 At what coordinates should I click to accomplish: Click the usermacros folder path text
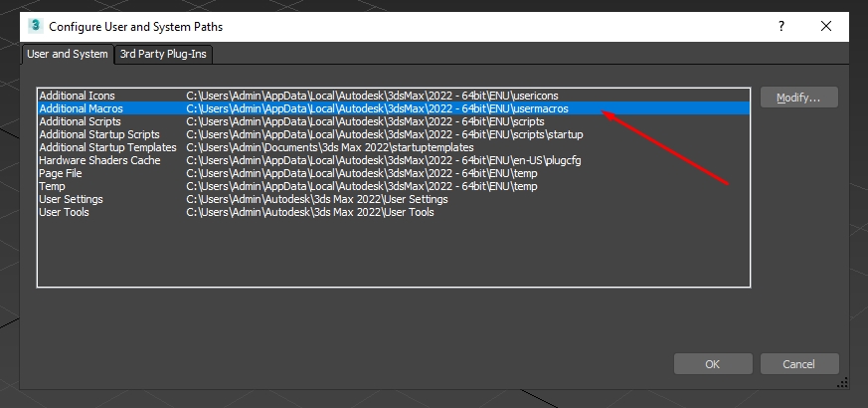pyautogui.click(x=377, y=108)
